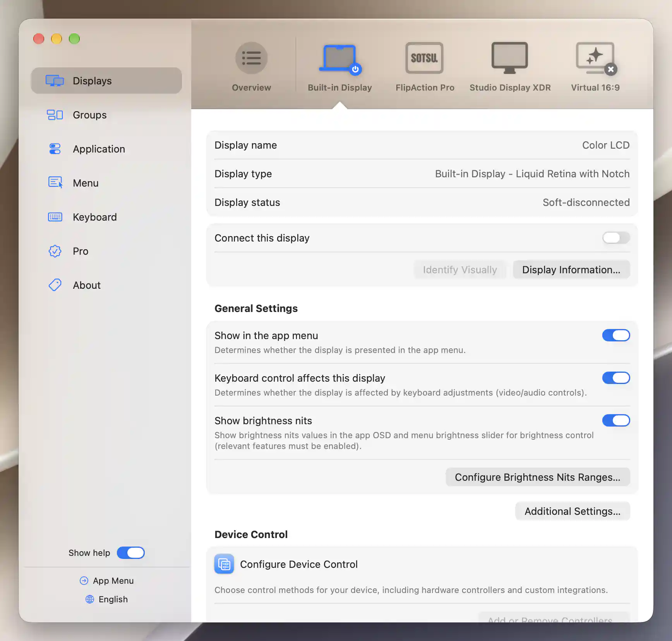The height and width of the screenshot is (641, 672).
Task: Click the yellow minimize window button
Action: coord(56,39)
